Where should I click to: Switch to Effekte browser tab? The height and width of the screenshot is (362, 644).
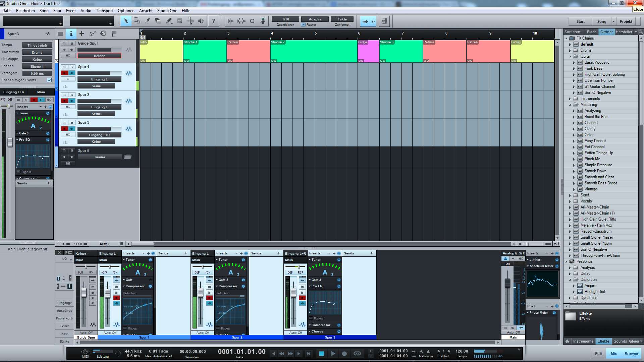[x=603, y=341]
